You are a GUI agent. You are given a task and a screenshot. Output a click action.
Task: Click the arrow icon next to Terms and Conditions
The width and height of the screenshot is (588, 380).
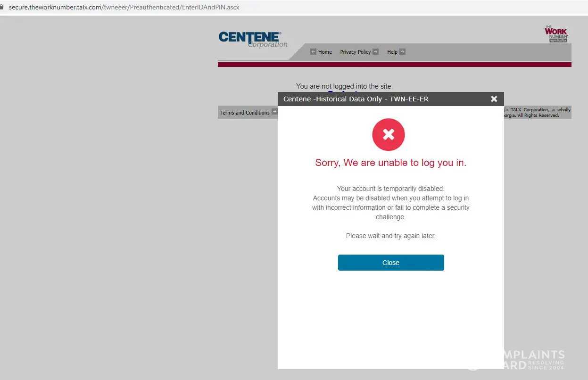pos(274,112)
